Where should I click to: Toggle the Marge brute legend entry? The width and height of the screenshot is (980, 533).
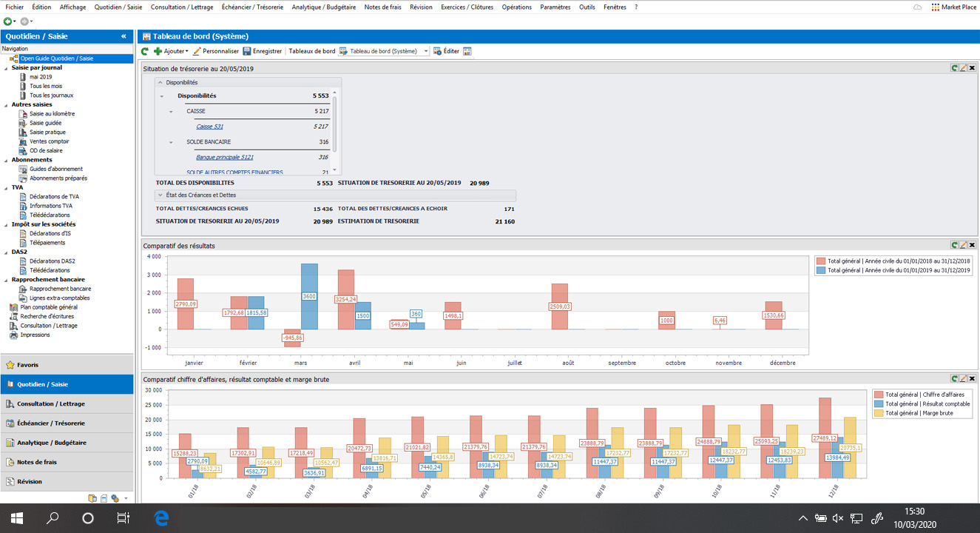coord(879,413)
